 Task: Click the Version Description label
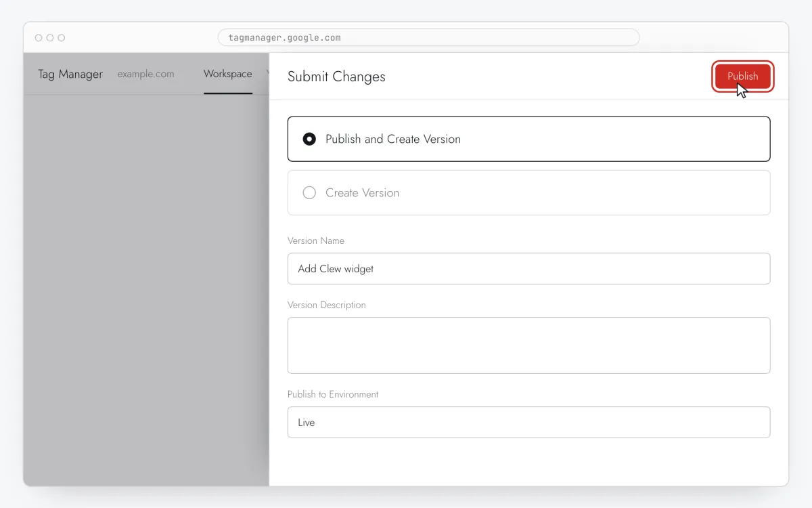pyautogui.click(x=327, y=305)
